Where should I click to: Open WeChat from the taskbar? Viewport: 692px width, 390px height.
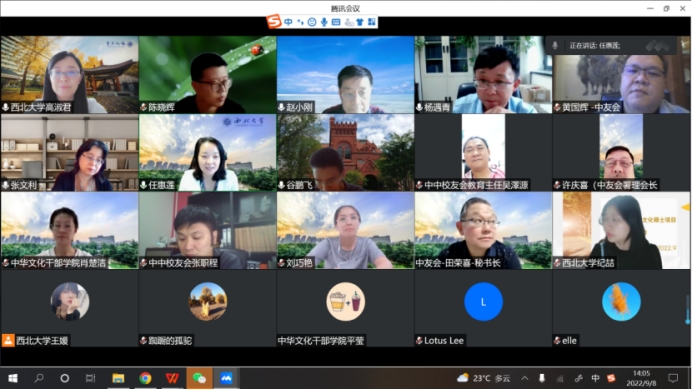pyautogui.click(x=199, y=378)
